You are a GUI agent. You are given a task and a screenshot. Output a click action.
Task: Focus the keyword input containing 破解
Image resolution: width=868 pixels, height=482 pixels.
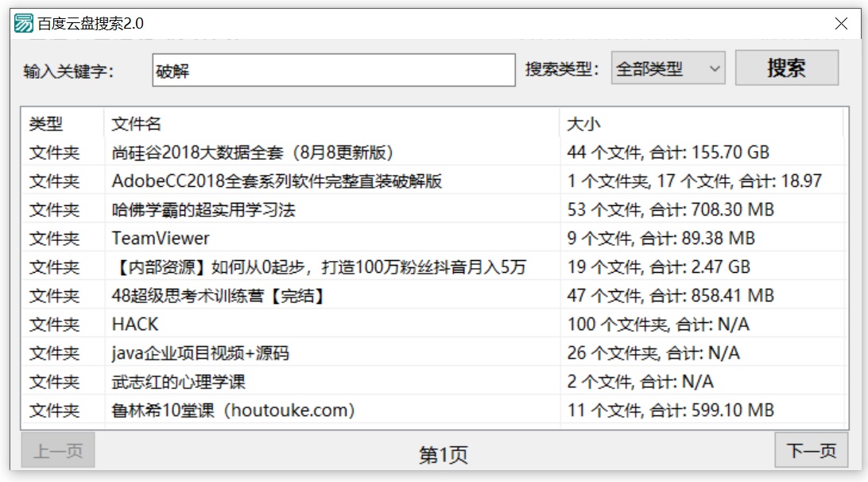334,70
